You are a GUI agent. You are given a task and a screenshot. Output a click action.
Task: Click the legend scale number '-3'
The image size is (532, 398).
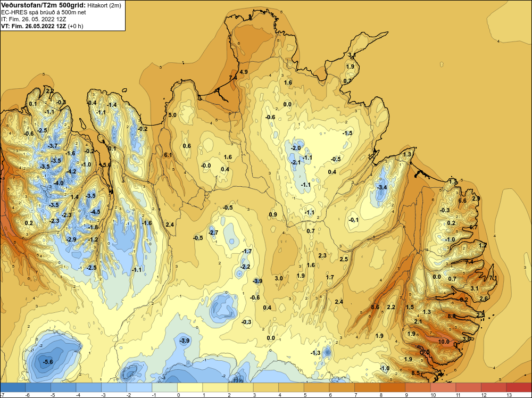[103, 395]
